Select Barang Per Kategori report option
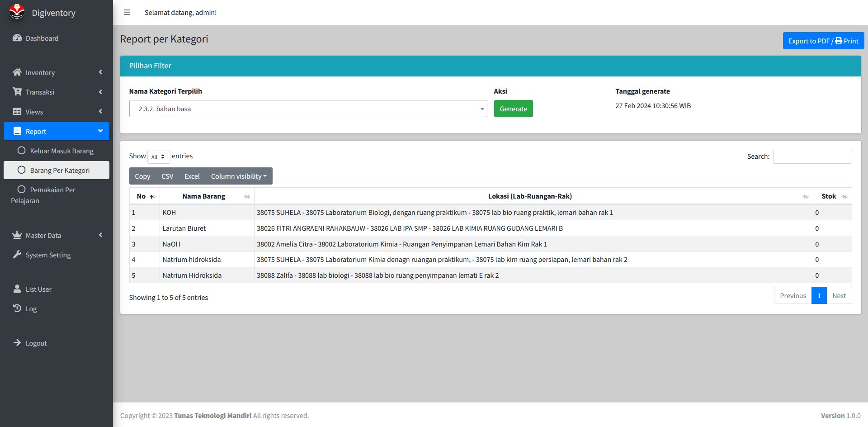868x427 pixels. tap(60, 170)
